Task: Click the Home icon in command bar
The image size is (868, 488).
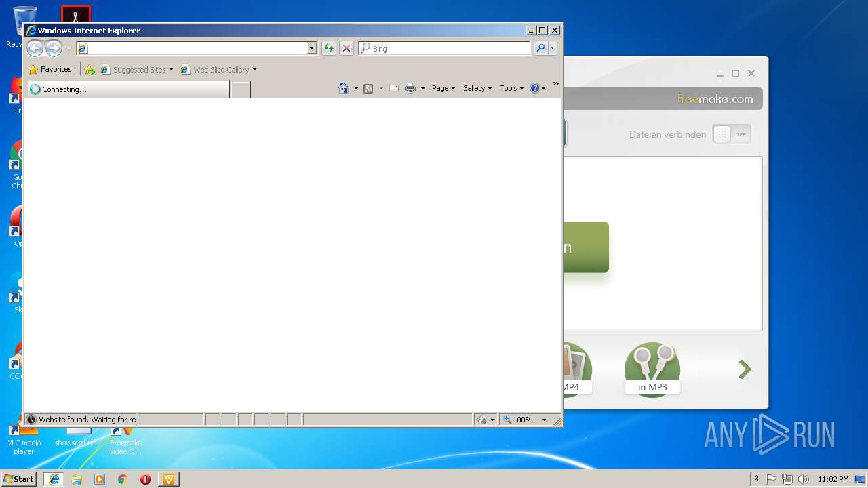Action: point(344,88)
